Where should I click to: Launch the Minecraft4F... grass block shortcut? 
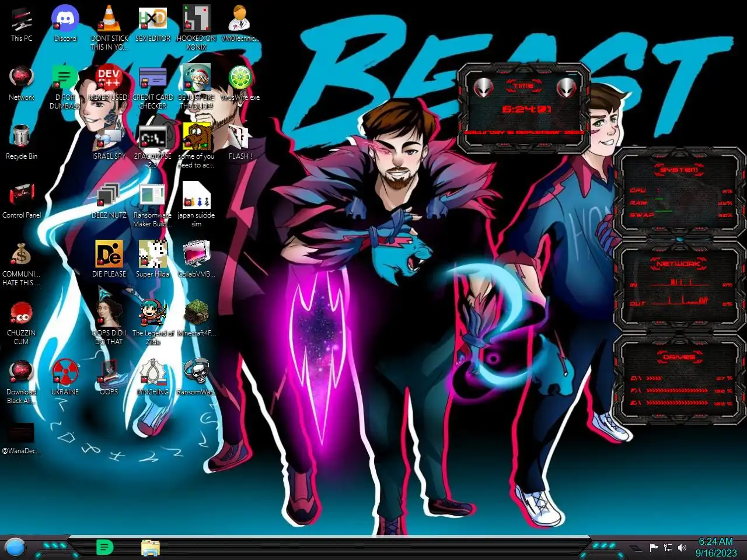tap(197, 319)
